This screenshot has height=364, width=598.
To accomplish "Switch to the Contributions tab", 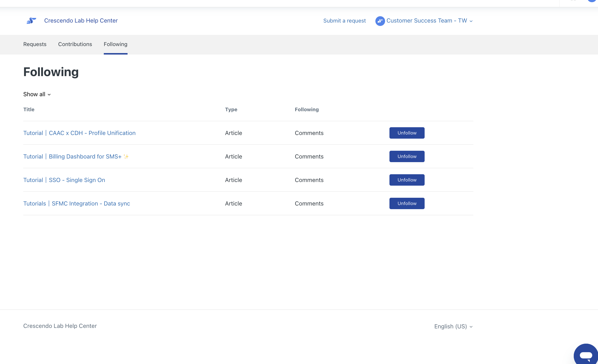I will click(75, 44).
